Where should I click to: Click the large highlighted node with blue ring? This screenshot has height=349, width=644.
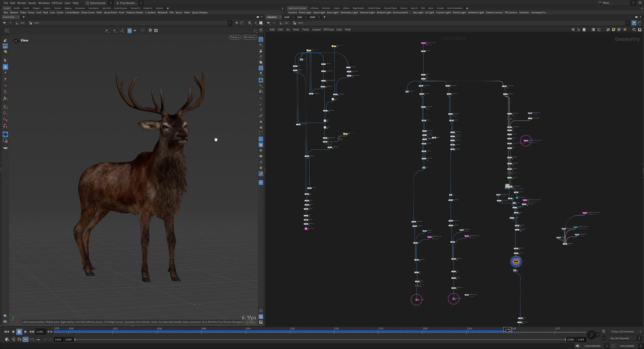(x=516, y=261)
